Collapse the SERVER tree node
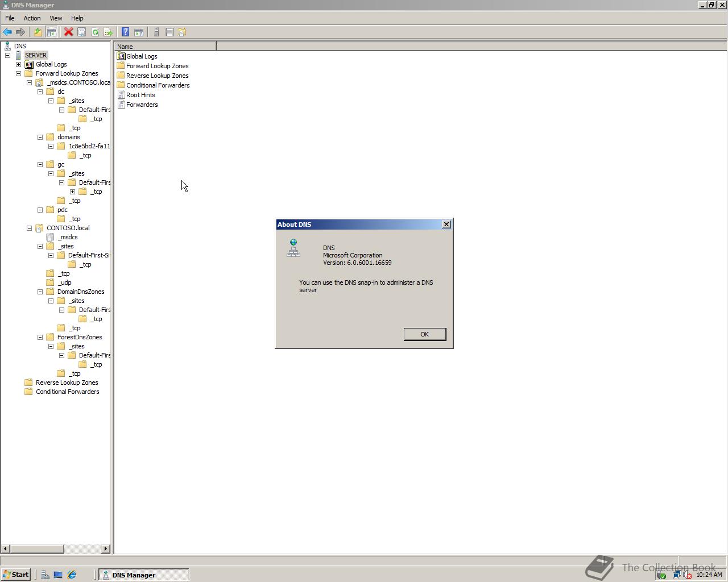The height and width of the screenshot is (582, 728). click(7, 55)
